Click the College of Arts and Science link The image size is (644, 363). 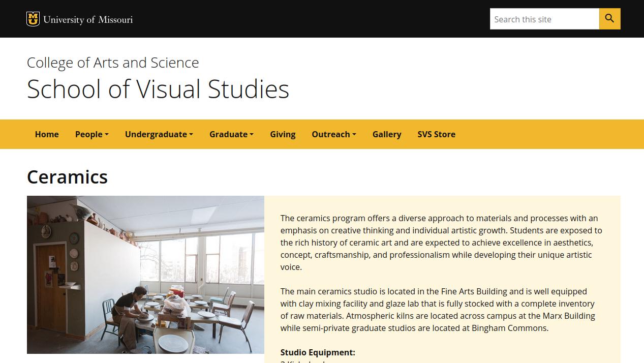(113, 63)
